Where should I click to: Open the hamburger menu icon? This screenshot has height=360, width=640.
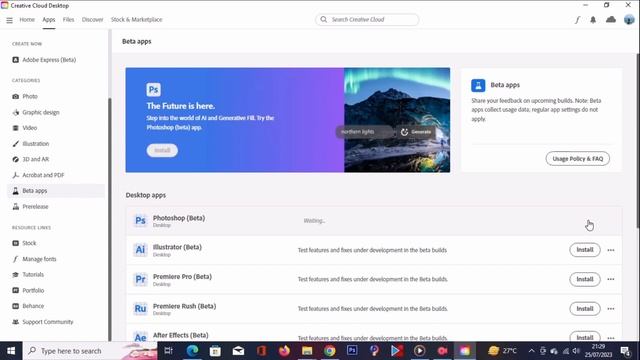tap(9, 20)
